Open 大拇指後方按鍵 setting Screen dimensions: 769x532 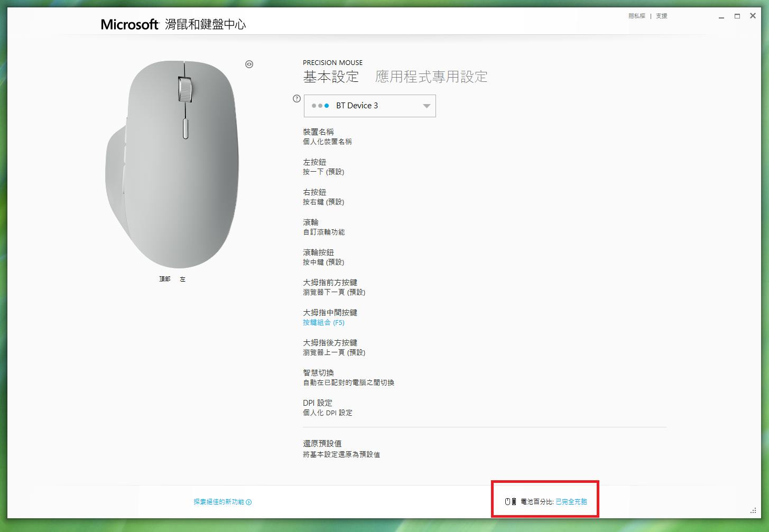[334, 347]
